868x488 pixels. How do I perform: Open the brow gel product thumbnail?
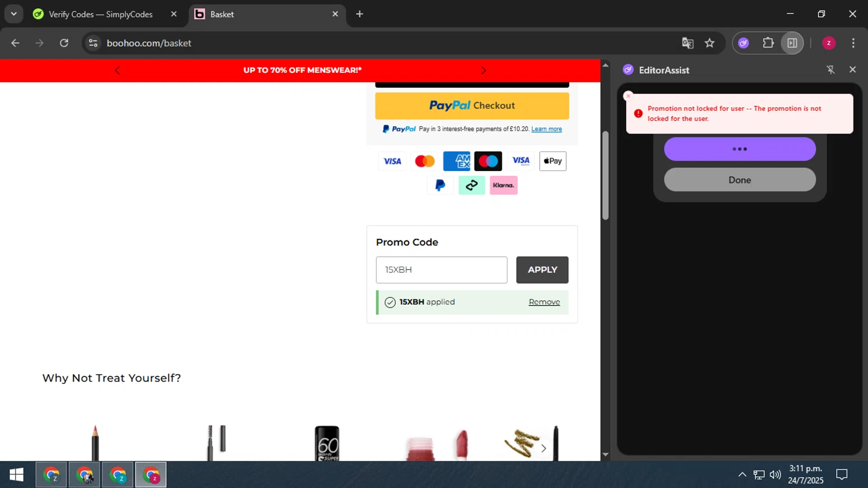(215, 443)
